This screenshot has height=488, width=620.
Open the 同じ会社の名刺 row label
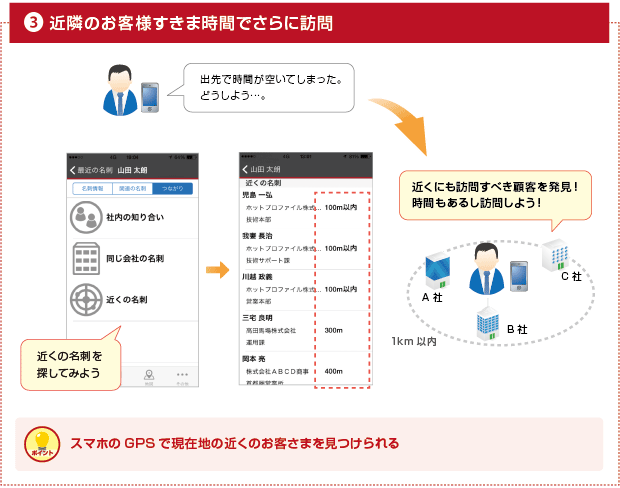coord(135,258)
